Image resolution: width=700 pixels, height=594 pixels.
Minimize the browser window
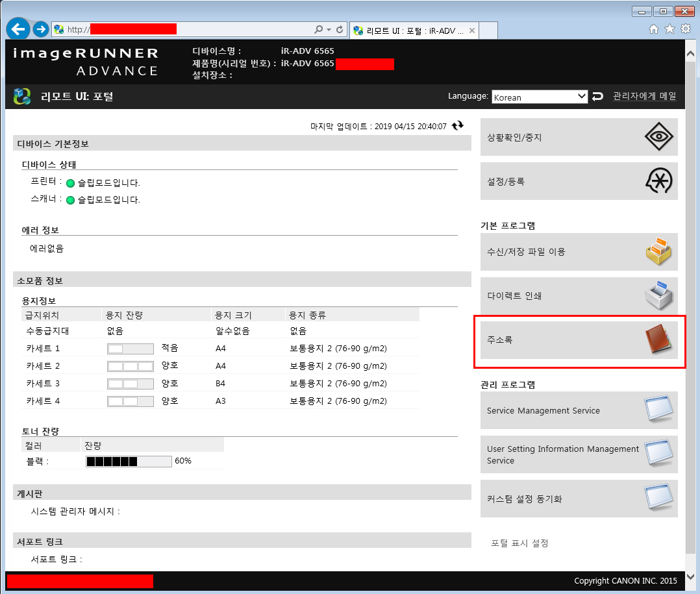coord(642,11)
